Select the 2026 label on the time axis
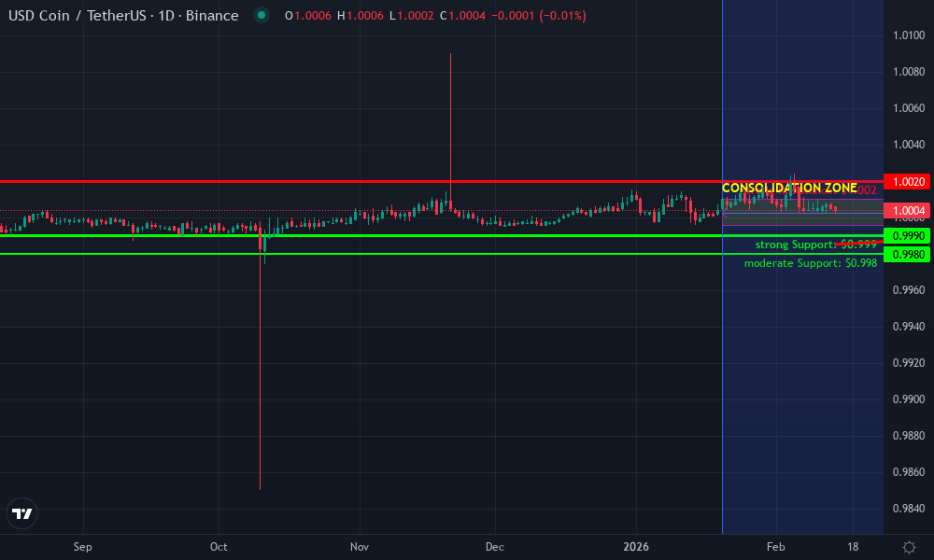Screen dimensions: 934x560 click(x=638, y=547)
